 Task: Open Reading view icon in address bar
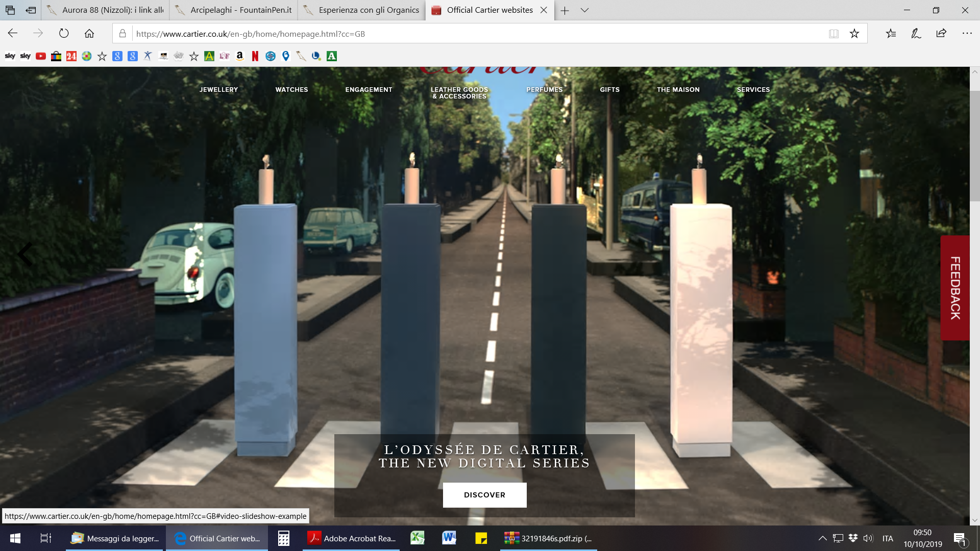pyautogui.click(x=834, y=34)
